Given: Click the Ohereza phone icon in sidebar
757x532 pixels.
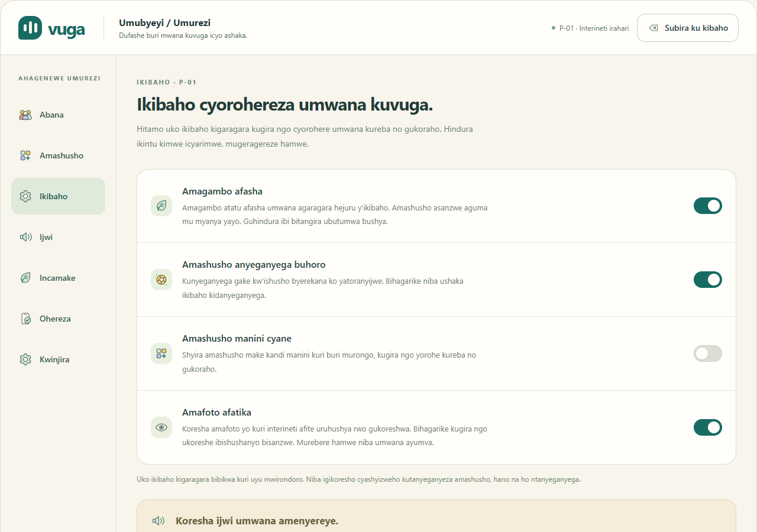Looking at the screenshot, I should (25, 319).
